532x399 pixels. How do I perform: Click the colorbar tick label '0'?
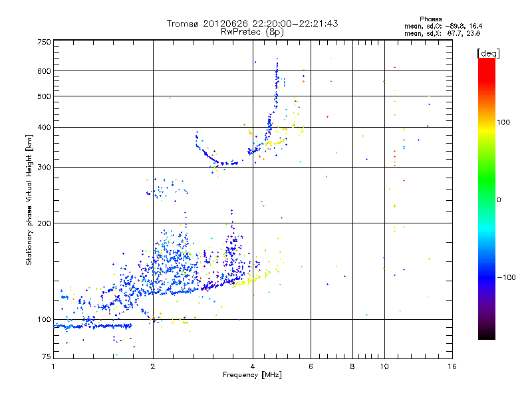[499, 200]
